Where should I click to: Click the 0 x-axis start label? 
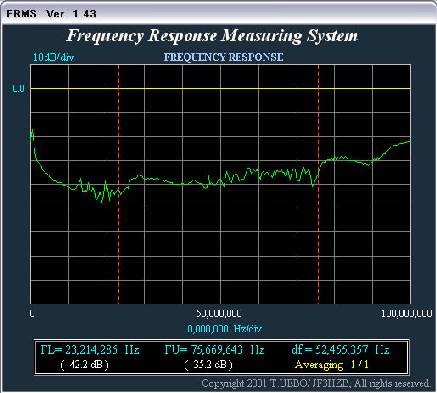coord(32,314)
